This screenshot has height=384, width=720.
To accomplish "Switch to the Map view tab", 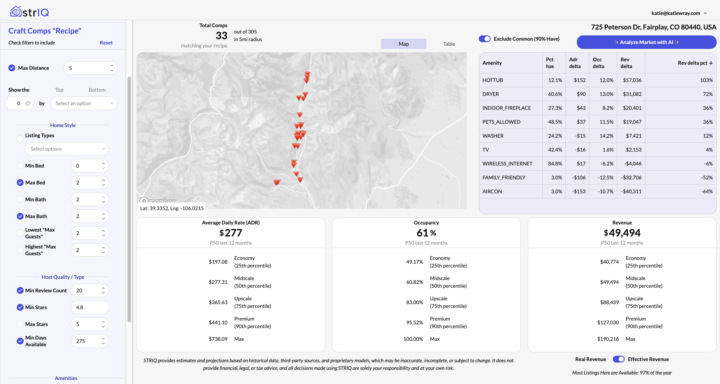I will (404, 44).
